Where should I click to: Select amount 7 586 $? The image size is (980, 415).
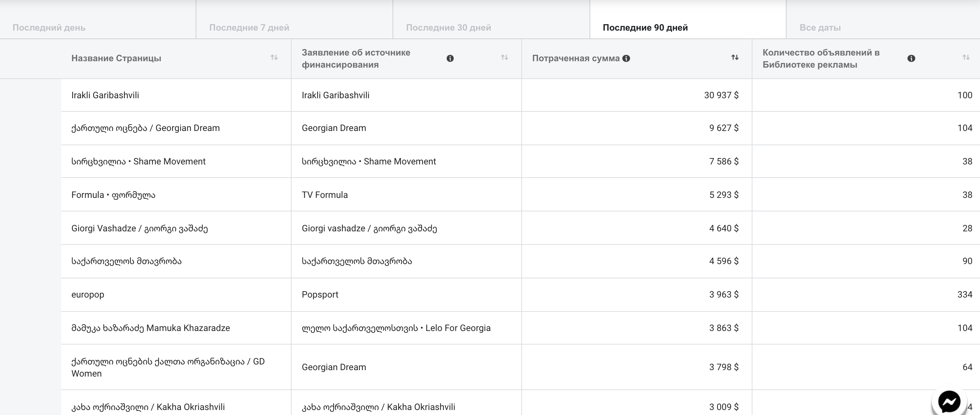coord(724,162)
